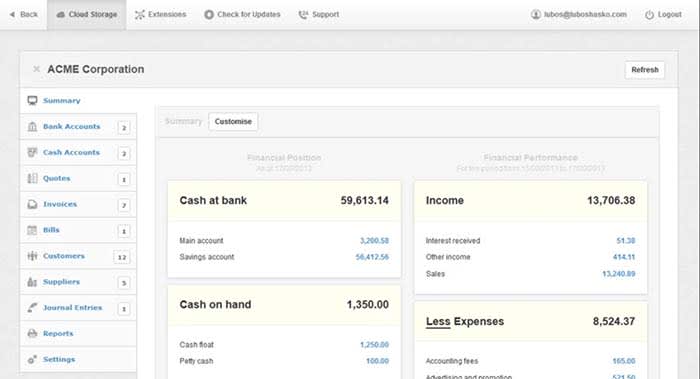Click Other income amount 414.11
This screenshot has width=700, height=379.
click(x=624, y=257)
